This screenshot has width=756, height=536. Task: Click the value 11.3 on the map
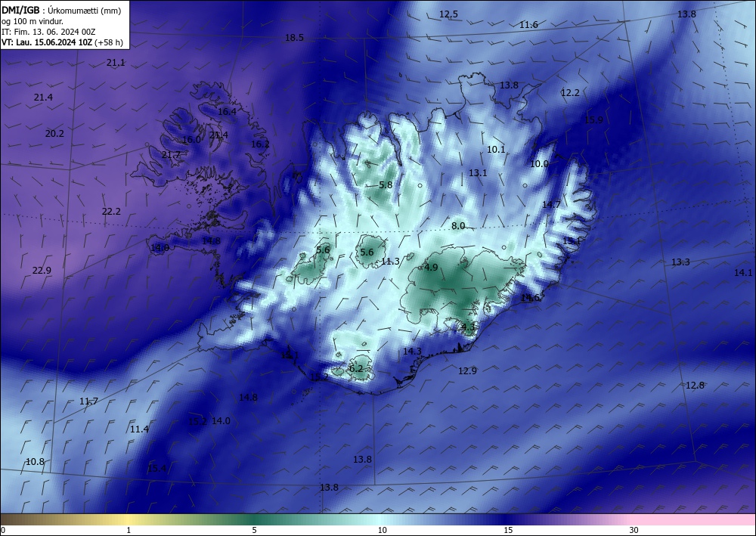click(390, 262)
